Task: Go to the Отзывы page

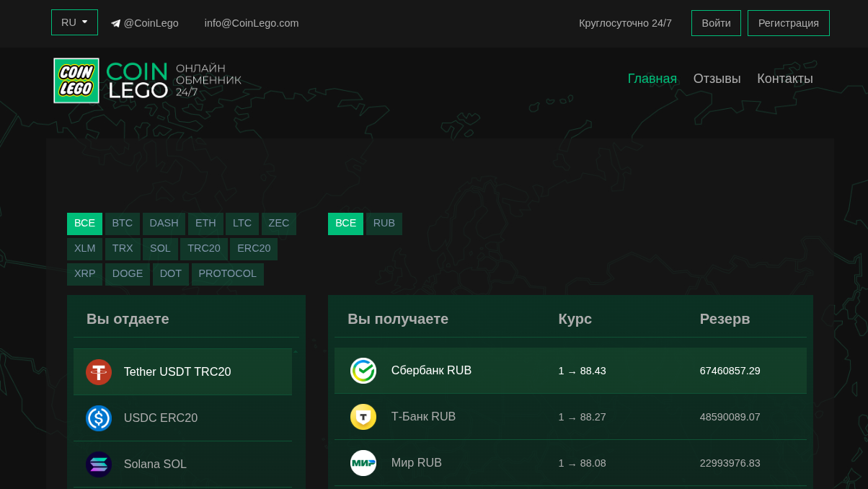Action: pos(717,79)
